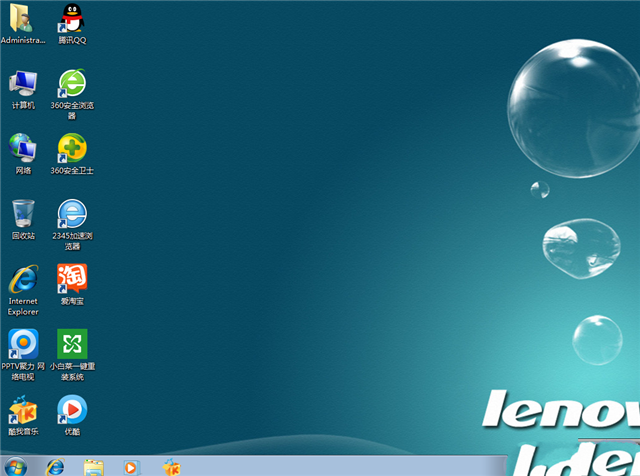Launch Tencent QQ penguin icon
The width and height of the screenshot is (640, 476).
pyautogui.click(x=72, y=18)
